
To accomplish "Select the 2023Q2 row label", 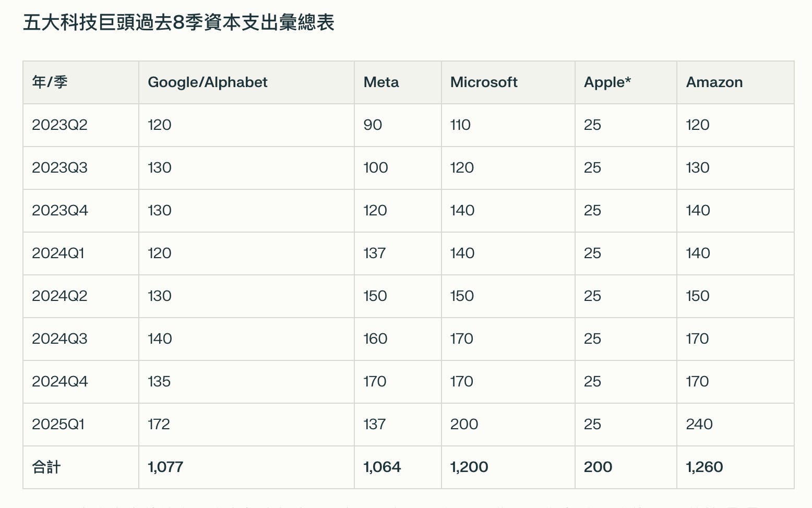I will coord(59,125).
